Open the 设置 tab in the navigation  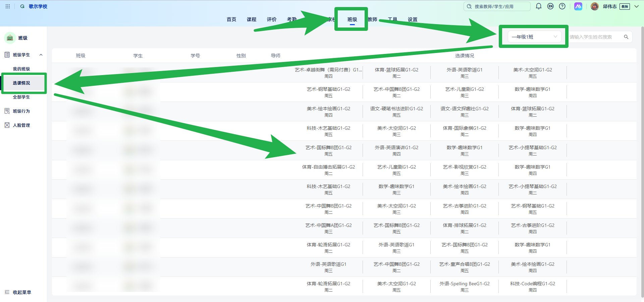click(413, 19)
